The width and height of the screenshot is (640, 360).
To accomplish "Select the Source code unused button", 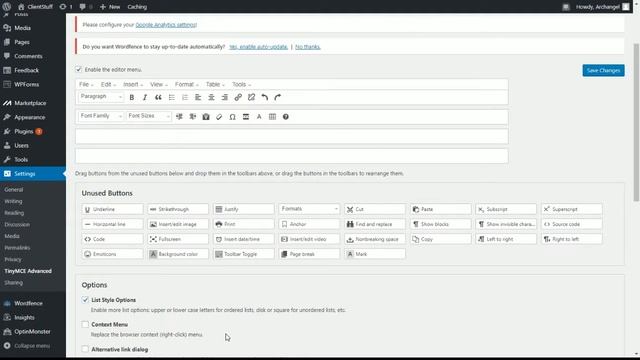I will coord(571,224).
